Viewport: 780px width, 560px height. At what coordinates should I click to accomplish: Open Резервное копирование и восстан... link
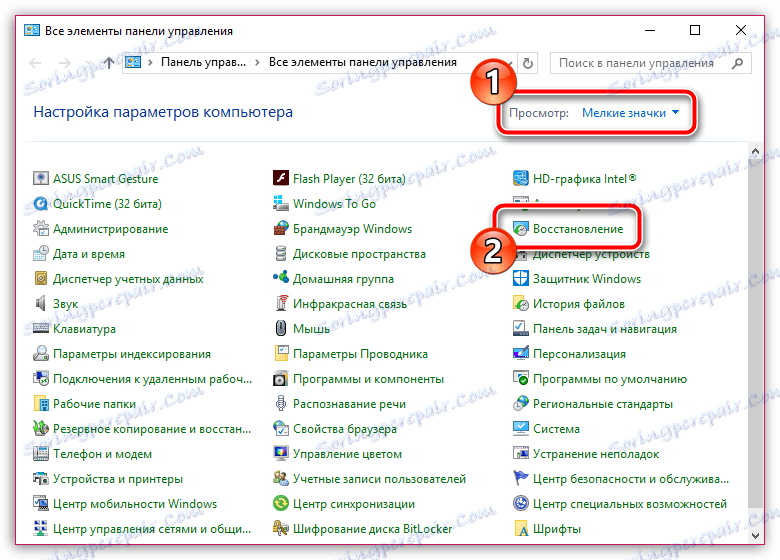tap(152, 429)
